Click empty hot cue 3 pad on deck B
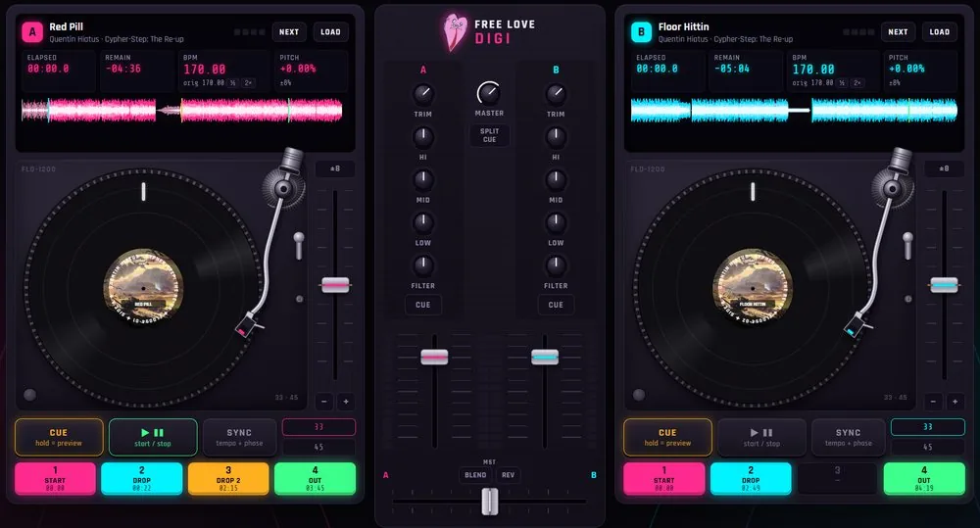The image size is (980, 528). (838, 479)
